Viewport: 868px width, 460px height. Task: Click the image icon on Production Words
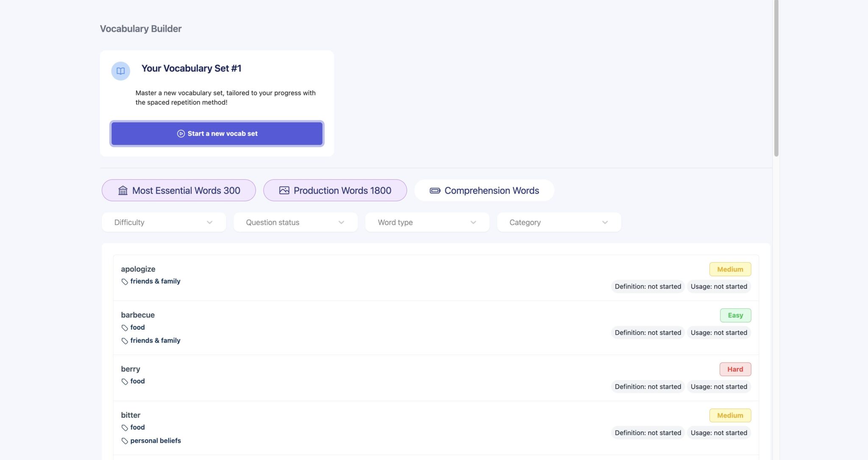[284, 190]
